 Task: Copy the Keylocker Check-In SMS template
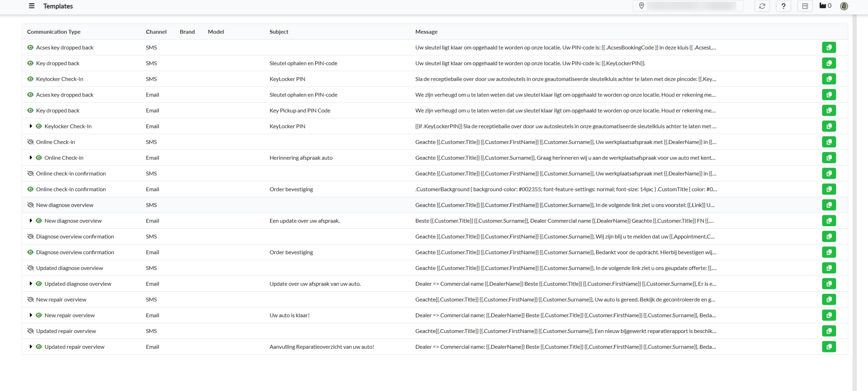(828, 79)
